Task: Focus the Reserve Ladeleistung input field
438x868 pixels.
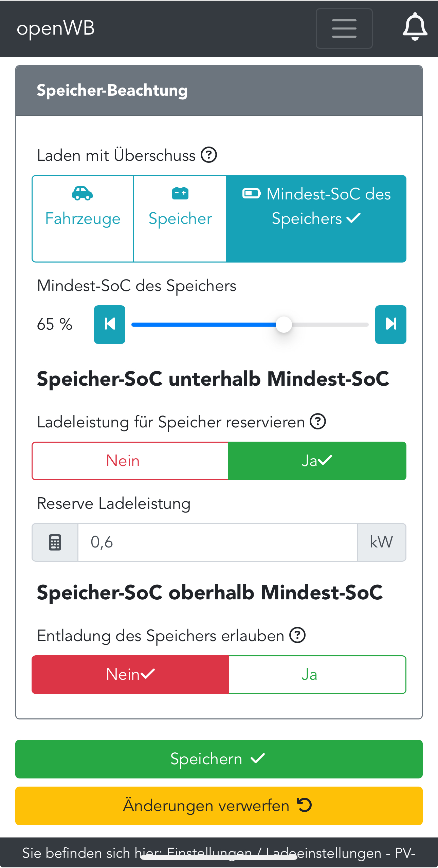Action: pos(217,542)
